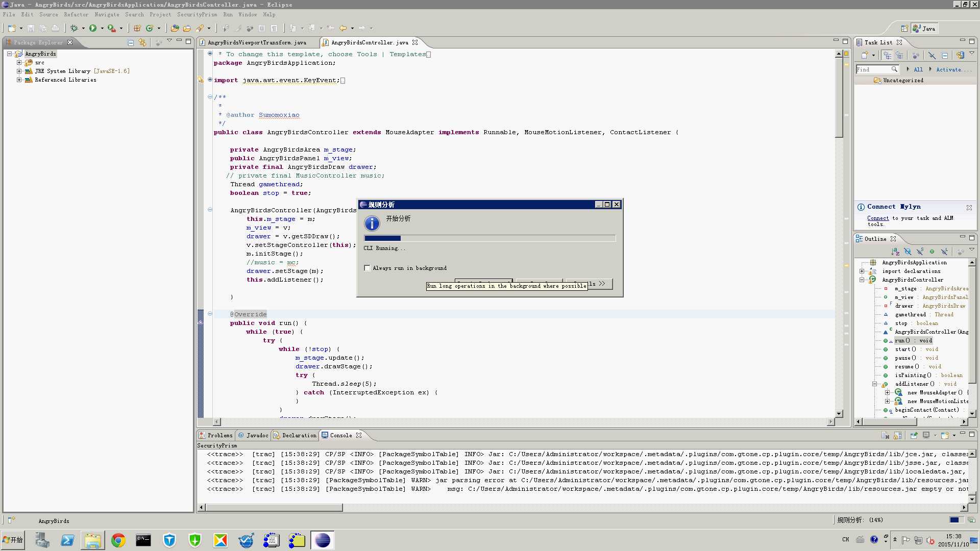Toggle Hide Static Fields and Methods in Outline
The image size is (980, 551).
(920, 252)
